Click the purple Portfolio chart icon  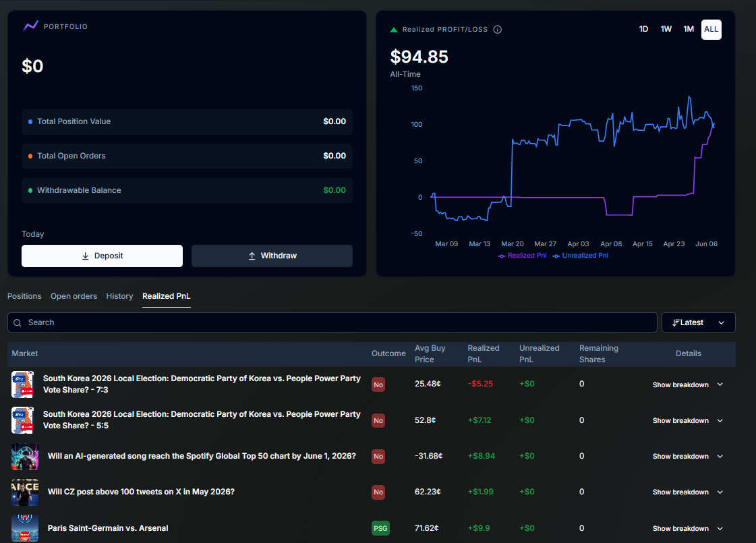(x=31, y=26)
